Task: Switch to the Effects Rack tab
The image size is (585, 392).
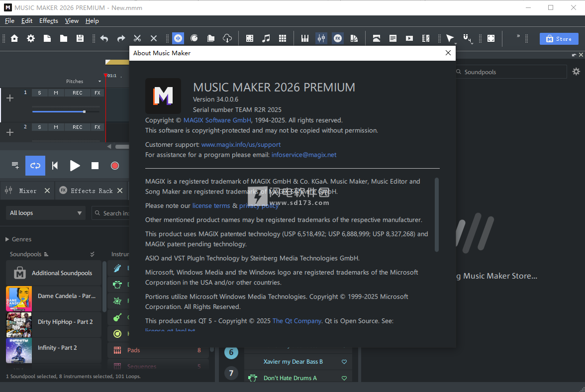Action: (92, 191)
